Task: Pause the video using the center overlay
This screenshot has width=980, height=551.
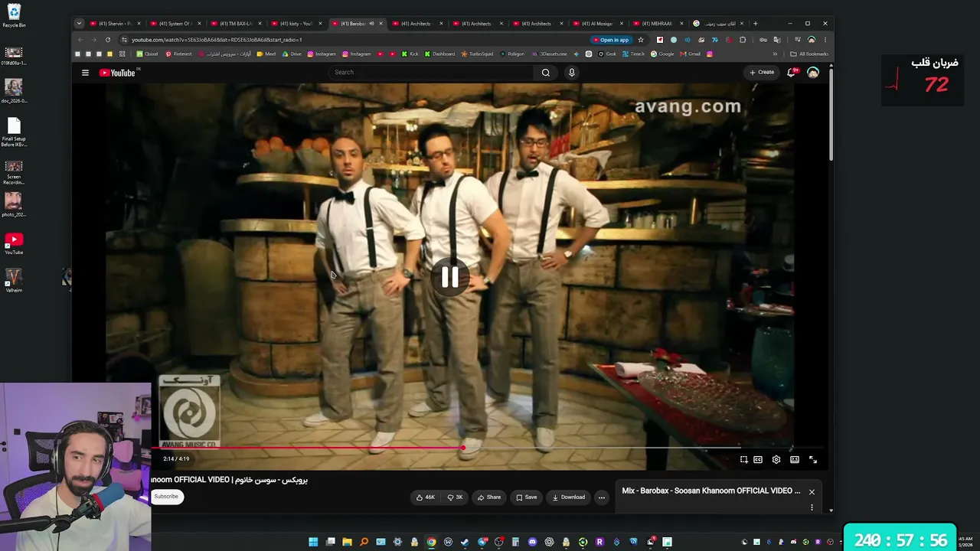Action: pyautogui.click(x=449, y=278)
